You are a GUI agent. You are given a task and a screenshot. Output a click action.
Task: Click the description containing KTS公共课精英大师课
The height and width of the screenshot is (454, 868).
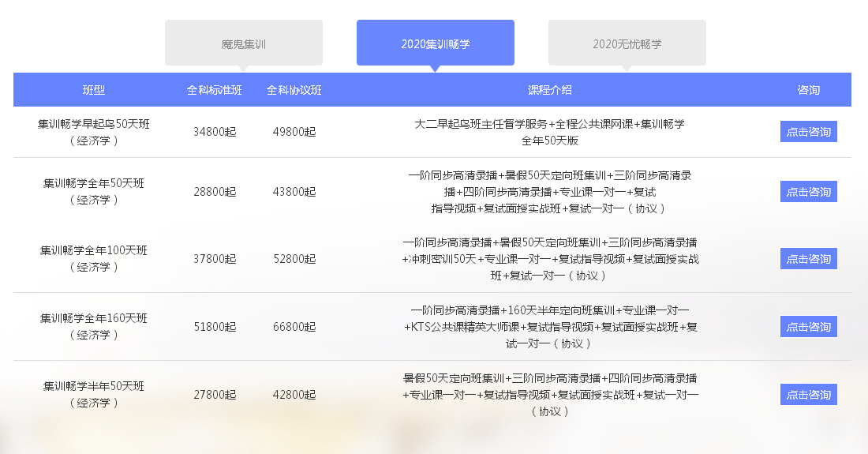tap(550, 327)
